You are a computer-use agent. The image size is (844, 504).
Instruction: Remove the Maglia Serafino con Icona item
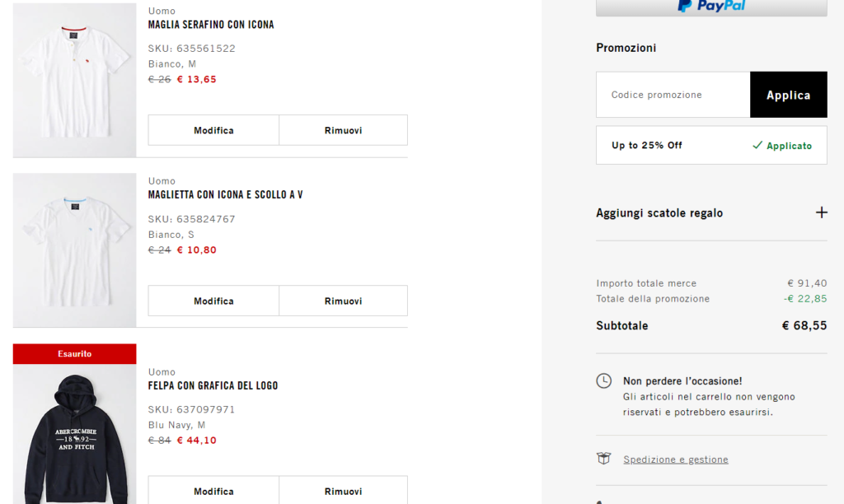(343, 130)
